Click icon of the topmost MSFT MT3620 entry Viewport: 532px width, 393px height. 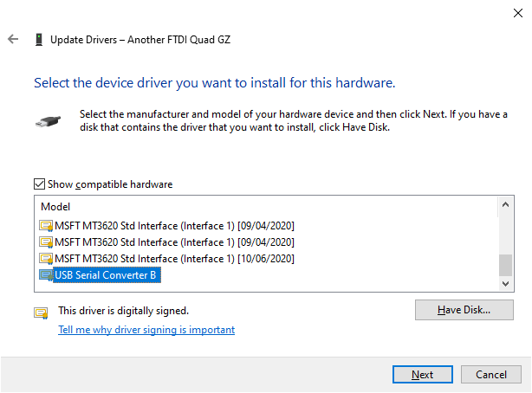tap(46, 225)
